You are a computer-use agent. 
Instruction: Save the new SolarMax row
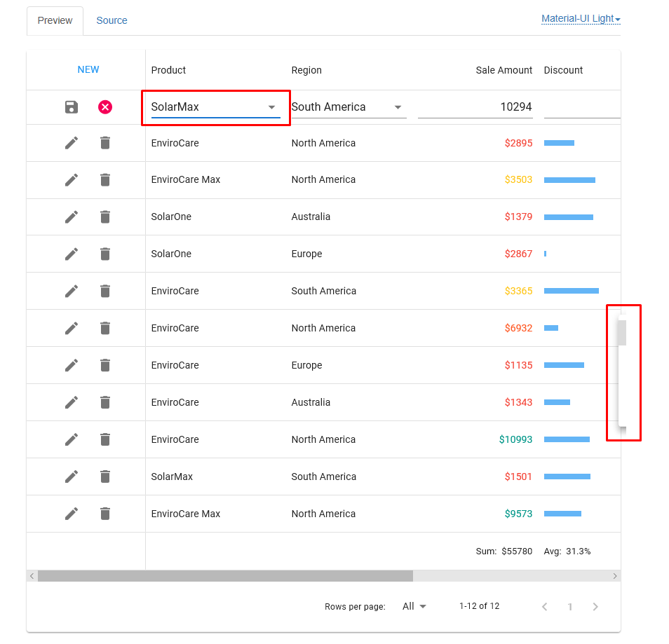tap(71, 107)
